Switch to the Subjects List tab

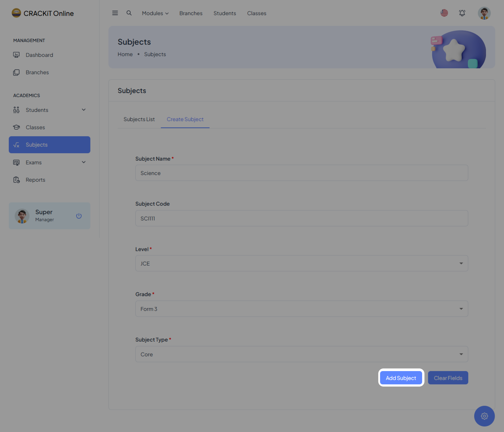point(139,119)
